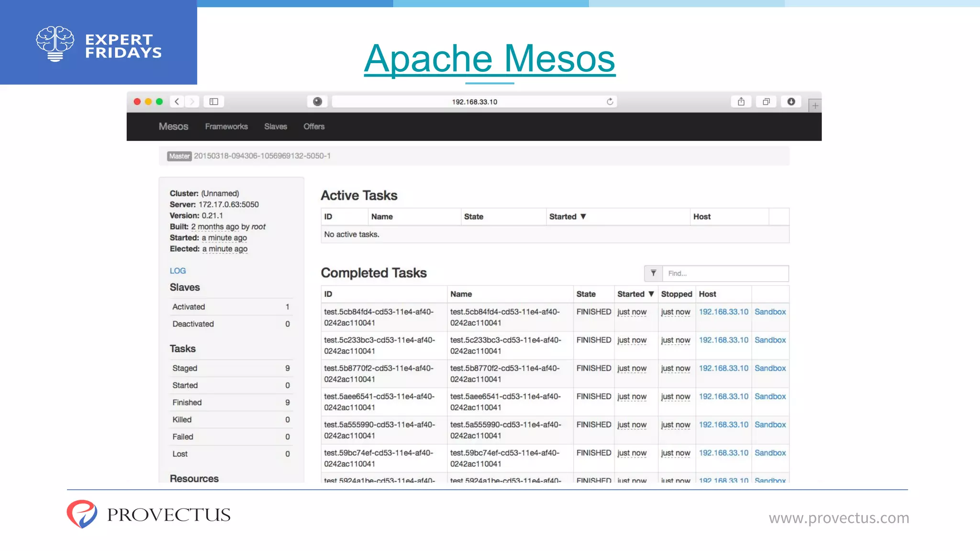Screen dimensions: 980x551
Task: Sort Completed Tasks by Started column
Action: click(635, 294)
